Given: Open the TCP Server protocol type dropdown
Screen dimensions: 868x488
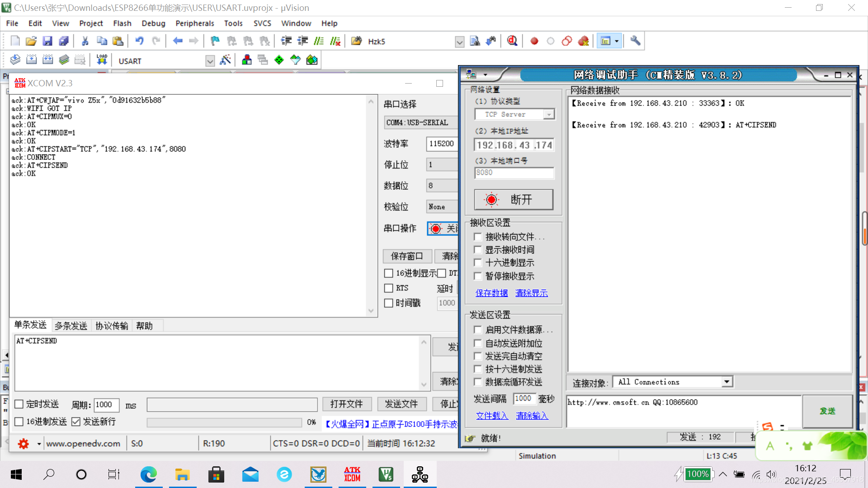Looking at the screenshot, I should [x=549, y=114].
